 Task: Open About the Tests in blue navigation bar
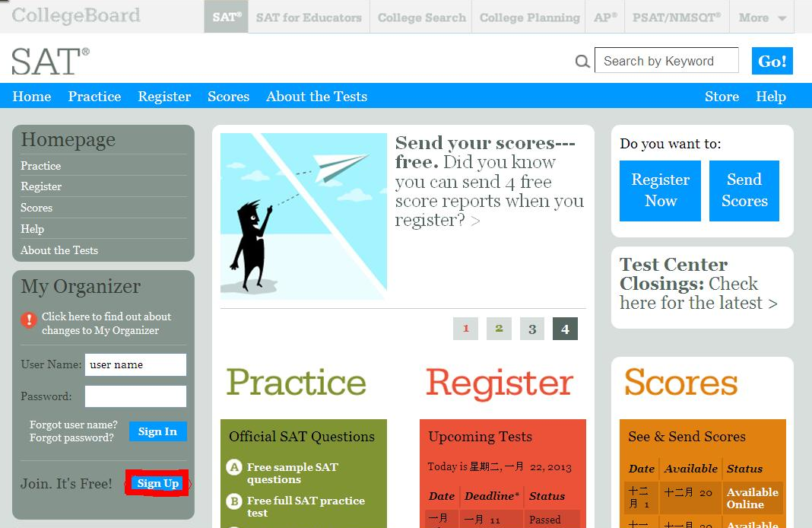316,97
